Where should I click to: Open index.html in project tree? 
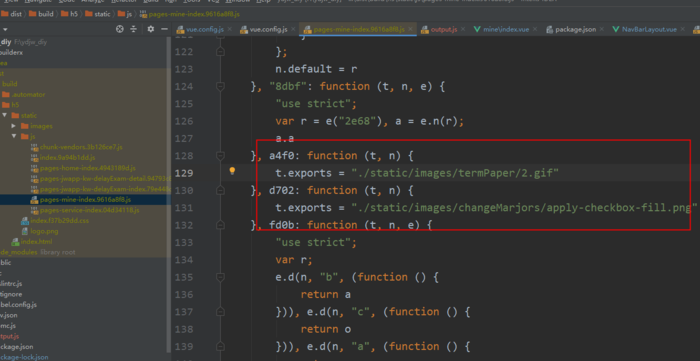[x=32, y=242]
